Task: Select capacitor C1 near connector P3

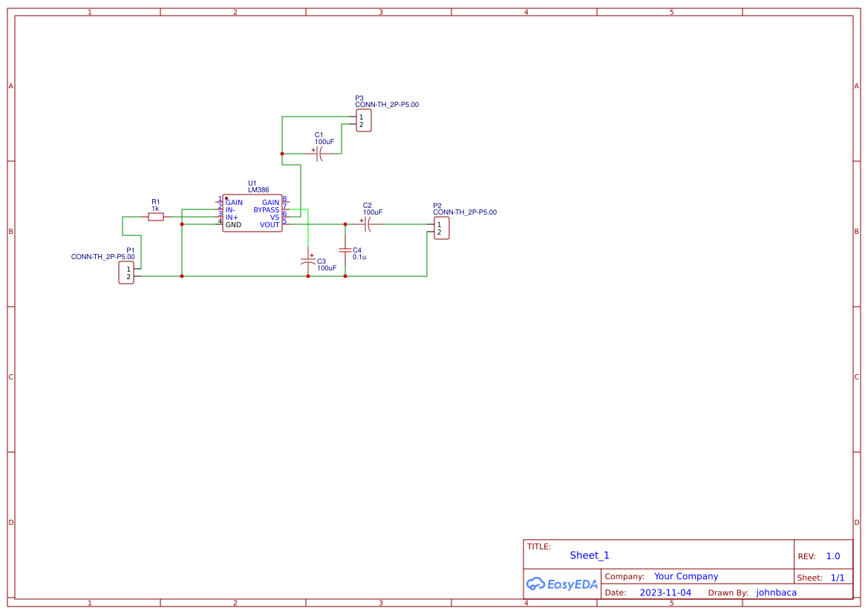Action: 319,153
